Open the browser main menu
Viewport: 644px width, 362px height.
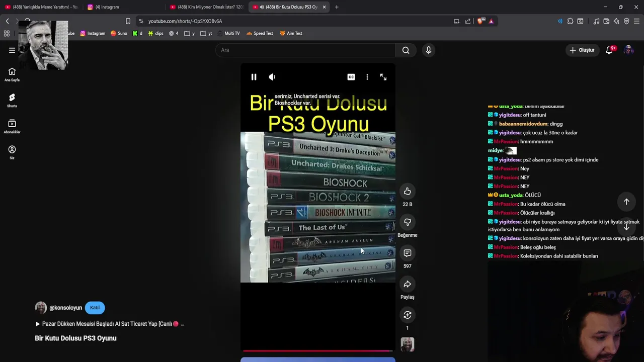click(636, 21)
